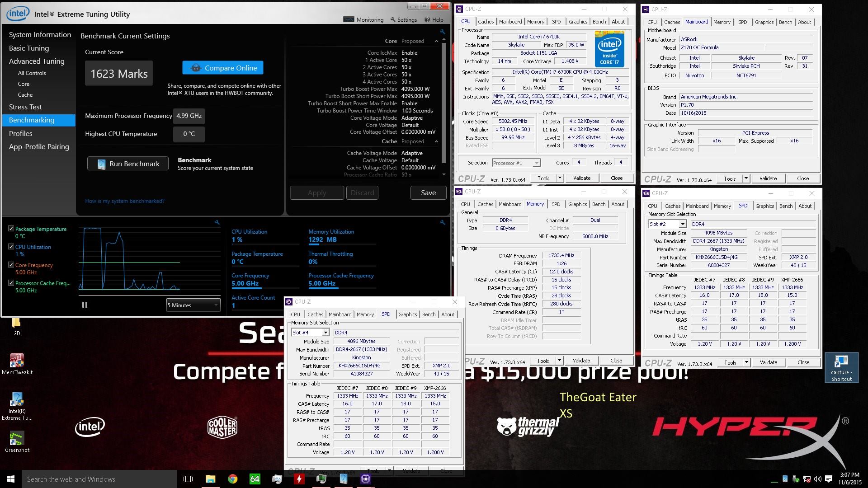Click the wrench icon above the Core settings panel
Viewport: 868px width, 488px height.
coord(443,32)
